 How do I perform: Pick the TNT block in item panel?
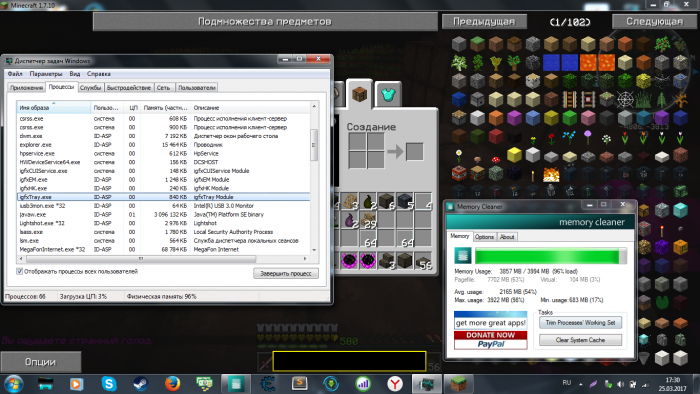(459, 173)
